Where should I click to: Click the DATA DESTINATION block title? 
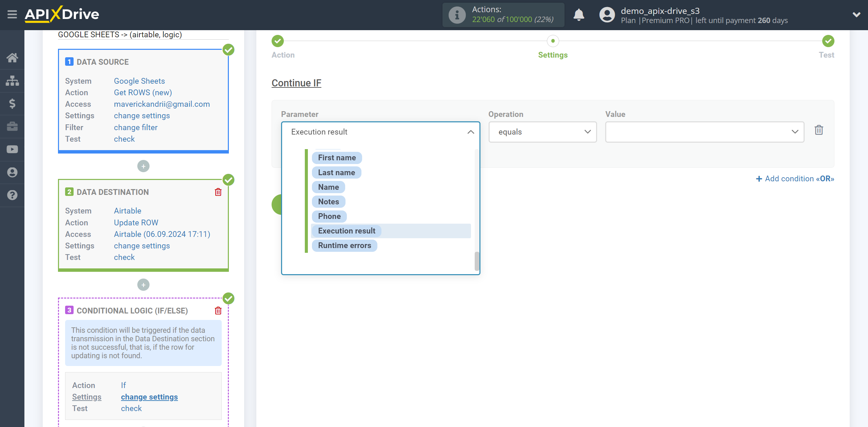point(113,192)
